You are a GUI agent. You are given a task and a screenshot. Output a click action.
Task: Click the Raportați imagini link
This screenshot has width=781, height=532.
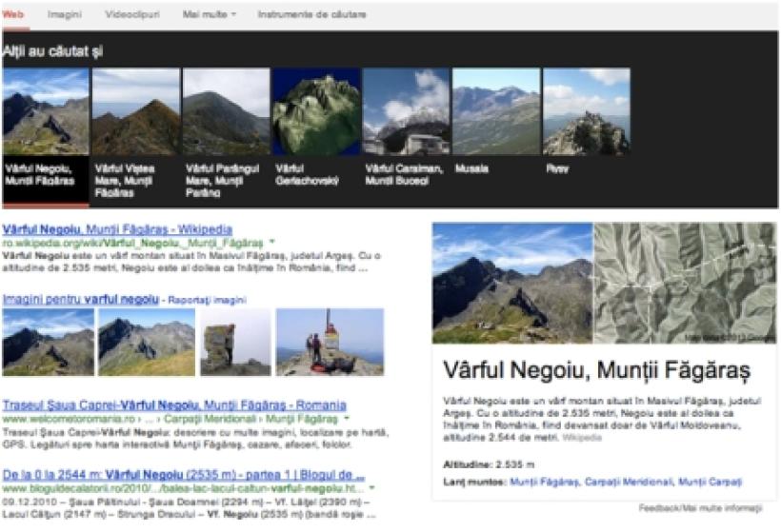(x=206, y=300)
